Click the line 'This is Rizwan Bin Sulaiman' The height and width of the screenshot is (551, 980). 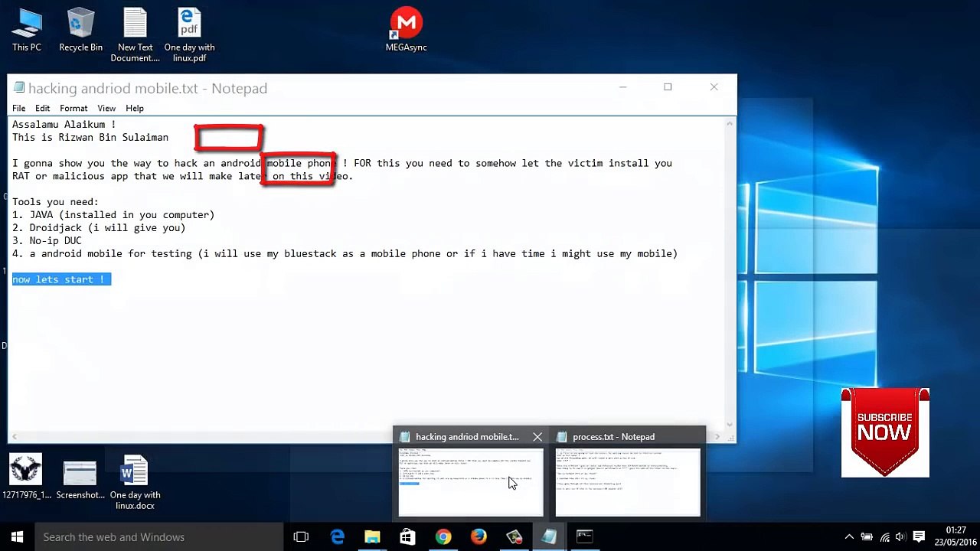coord(90,137)
